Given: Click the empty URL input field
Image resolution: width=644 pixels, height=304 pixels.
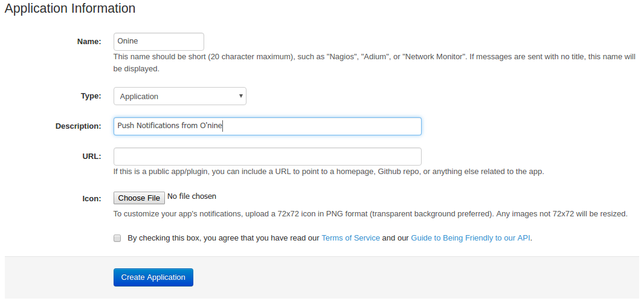Looking at the screenshot, I should coord(267,157).
